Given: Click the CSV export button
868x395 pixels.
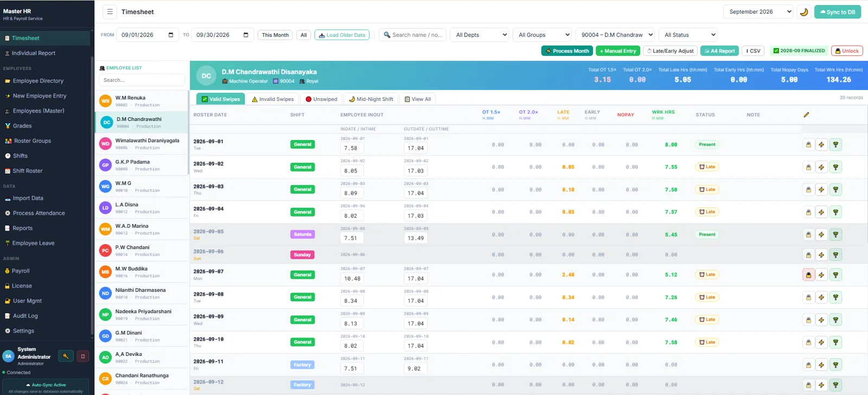Looking at the screenshot, I should 753,51.
